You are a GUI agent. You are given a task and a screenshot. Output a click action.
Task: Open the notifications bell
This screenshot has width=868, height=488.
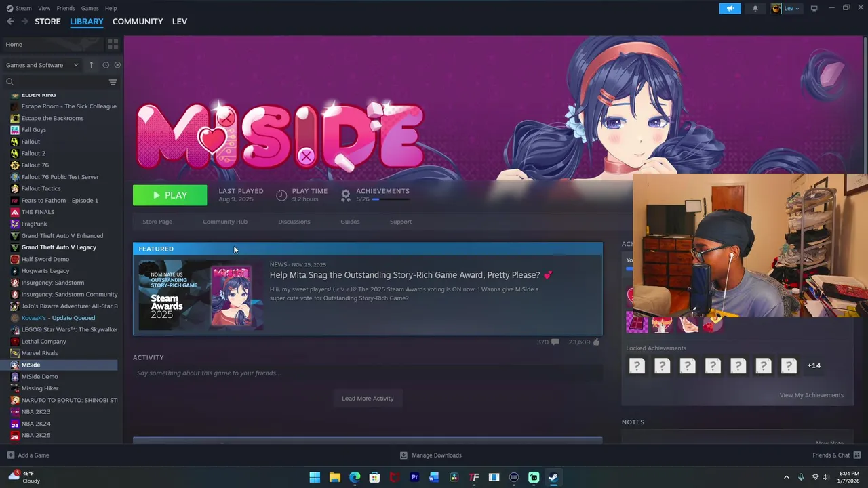coord(755,8)
